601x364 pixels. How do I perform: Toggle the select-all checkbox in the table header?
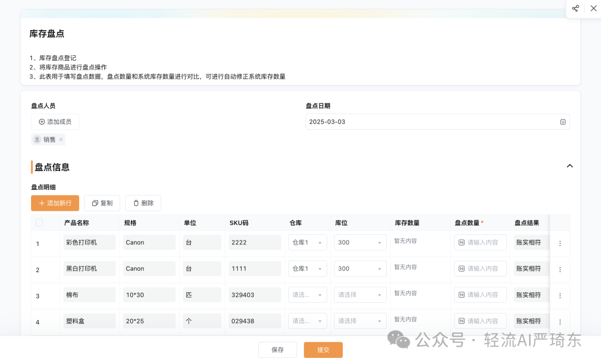pyautogui.click(x=38, y=222)
